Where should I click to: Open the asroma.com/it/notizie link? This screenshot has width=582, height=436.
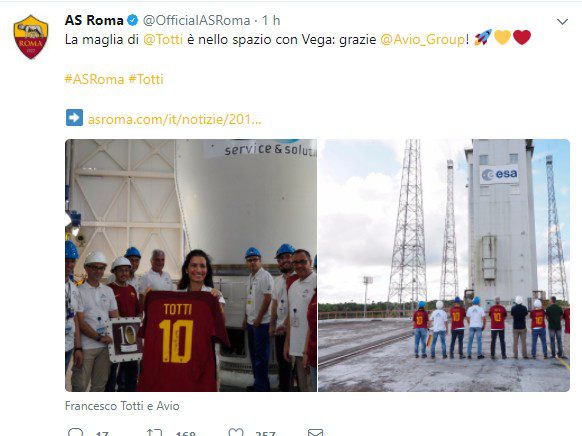tap(174, 119)
